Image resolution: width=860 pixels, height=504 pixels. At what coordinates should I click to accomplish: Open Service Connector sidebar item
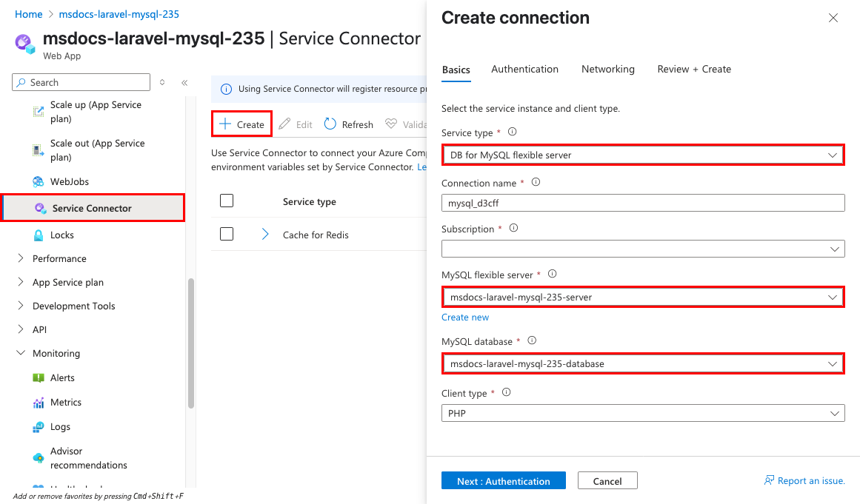coord(92,208)
